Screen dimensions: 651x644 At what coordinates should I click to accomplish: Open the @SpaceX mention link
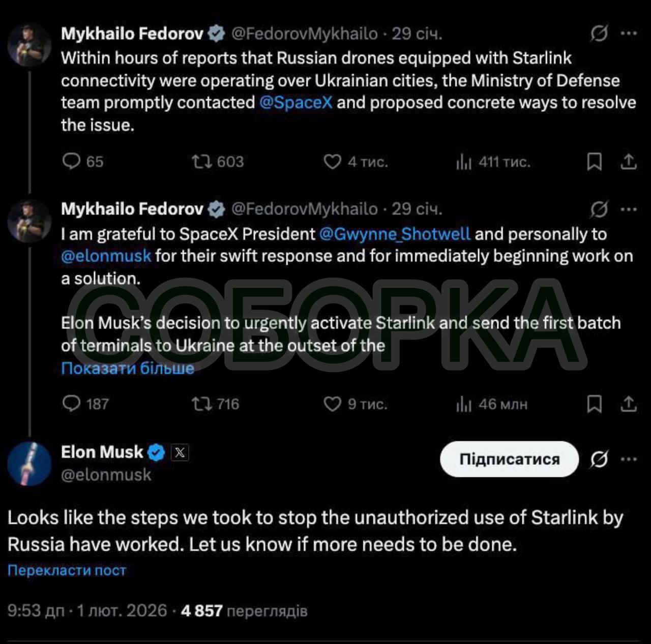click(295, 102)
